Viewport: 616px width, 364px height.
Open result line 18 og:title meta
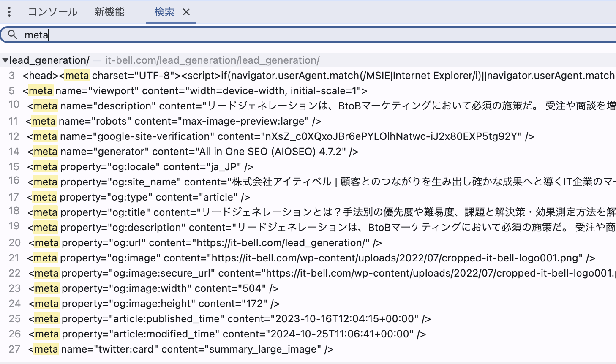pos(308,212)
